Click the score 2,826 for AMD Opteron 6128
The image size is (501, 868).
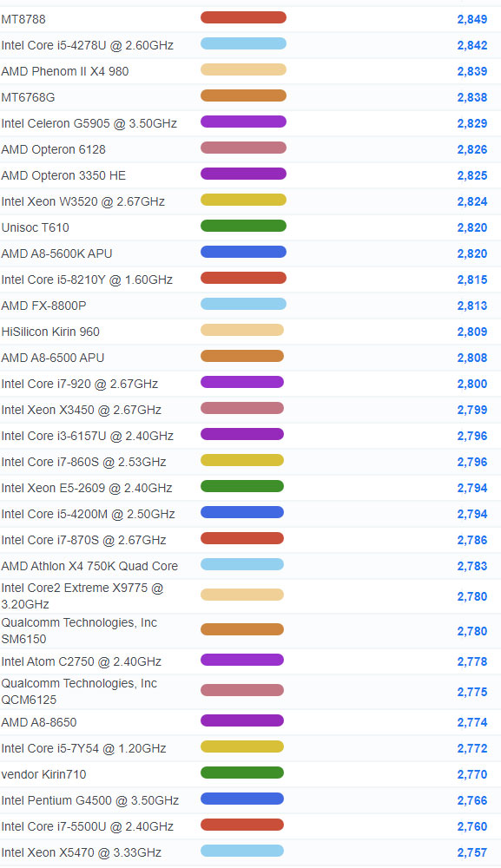(472, 149)
